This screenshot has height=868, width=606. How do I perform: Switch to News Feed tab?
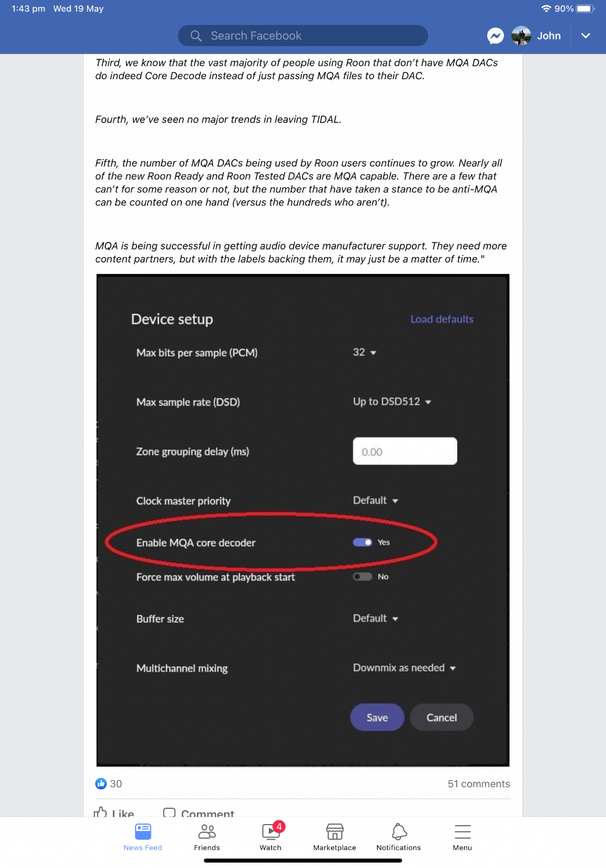click(x=143, y=836)
